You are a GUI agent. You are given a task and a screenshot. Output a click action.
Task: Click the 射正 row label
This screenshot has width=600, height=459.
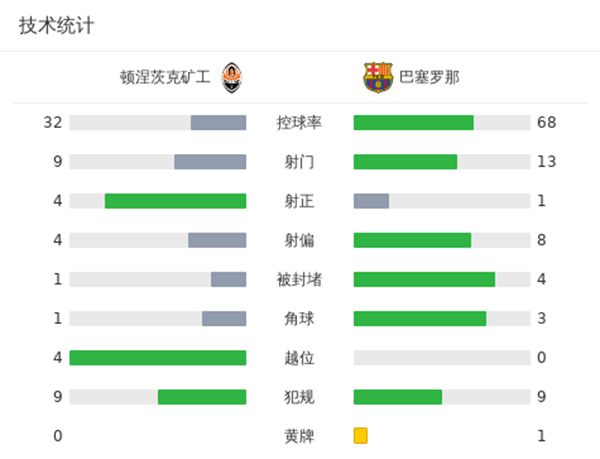(299, 201)
